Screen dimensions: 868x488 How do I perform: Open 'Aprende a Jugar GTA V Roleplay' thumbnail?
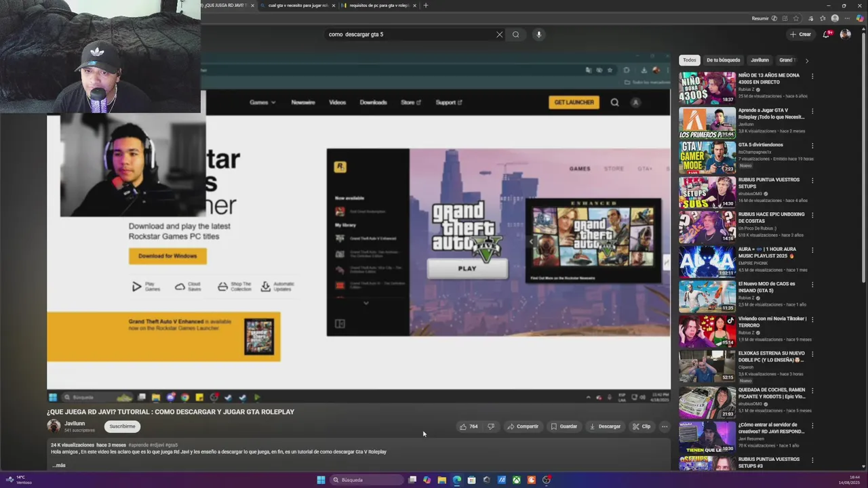pyautogui.click(x=707, y=123)
